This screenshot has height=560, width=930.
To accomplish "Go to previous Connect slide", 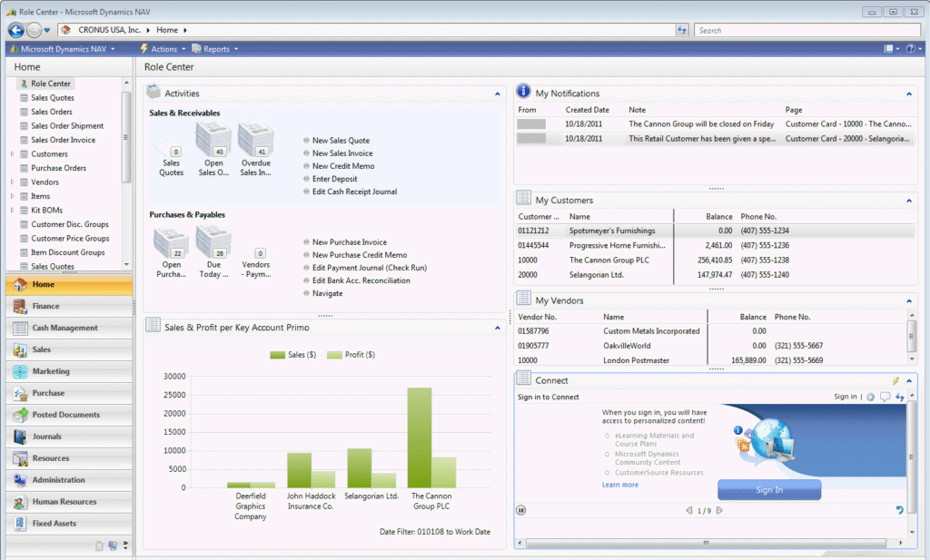I will tap(689, 510).
